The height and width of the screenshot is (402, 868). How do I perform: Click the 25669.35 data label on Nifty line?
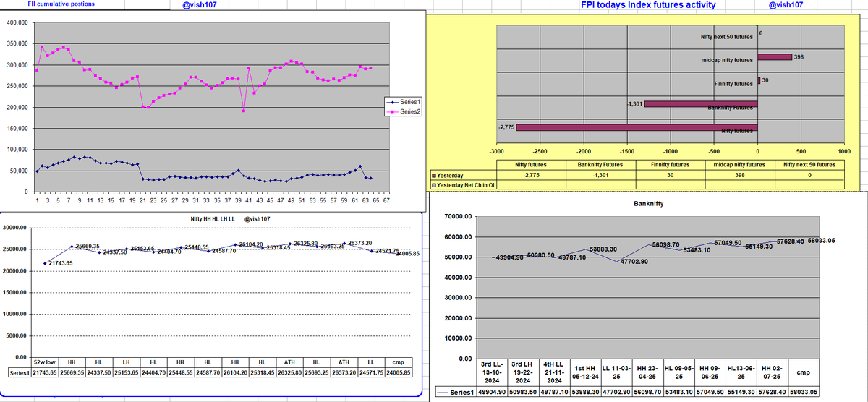[x=87, y=247]
